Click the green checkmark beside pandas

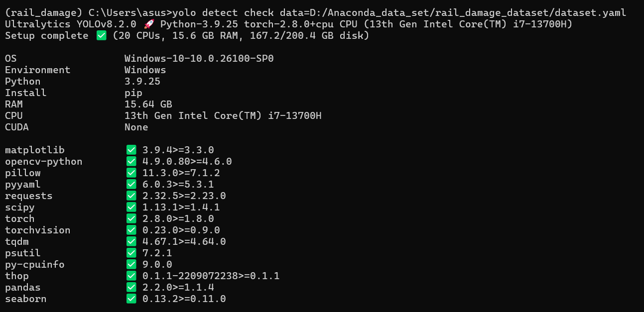(131, 287)
